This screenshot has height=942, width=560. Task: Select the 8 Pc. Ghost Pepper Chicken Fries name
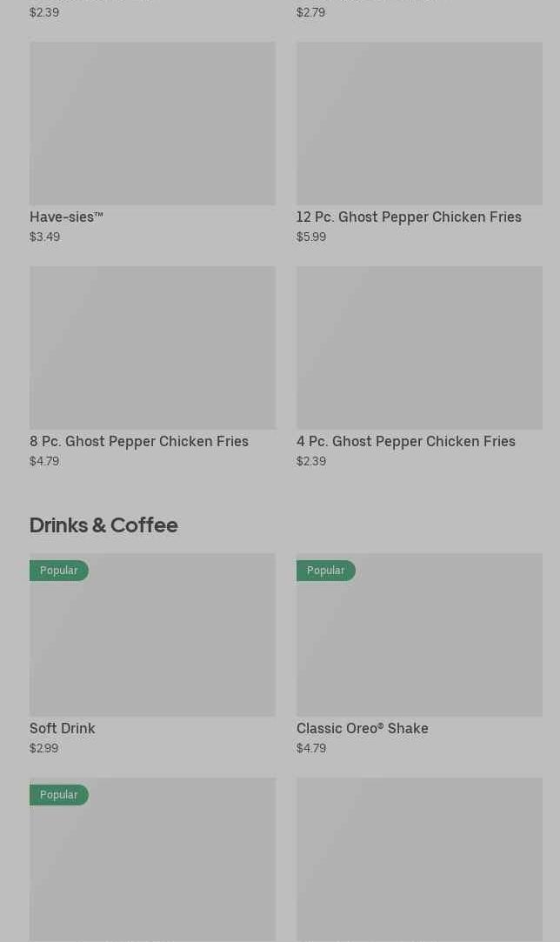pos(139,441)
